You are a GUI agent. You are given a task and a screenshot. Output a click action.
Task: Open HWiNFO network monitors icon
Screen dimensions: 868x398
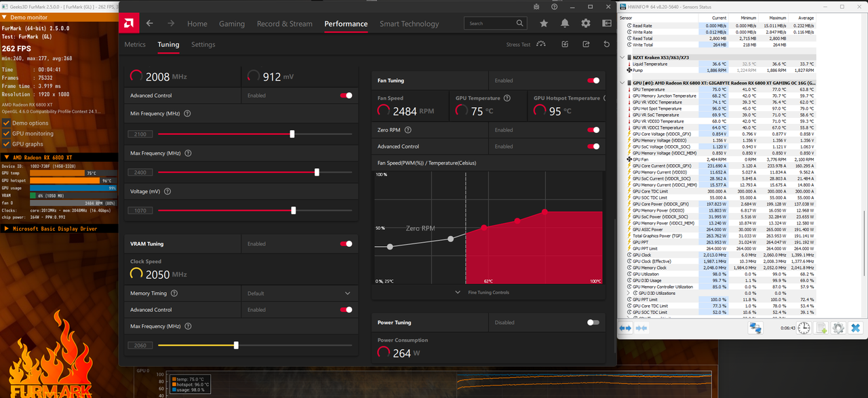755,327
